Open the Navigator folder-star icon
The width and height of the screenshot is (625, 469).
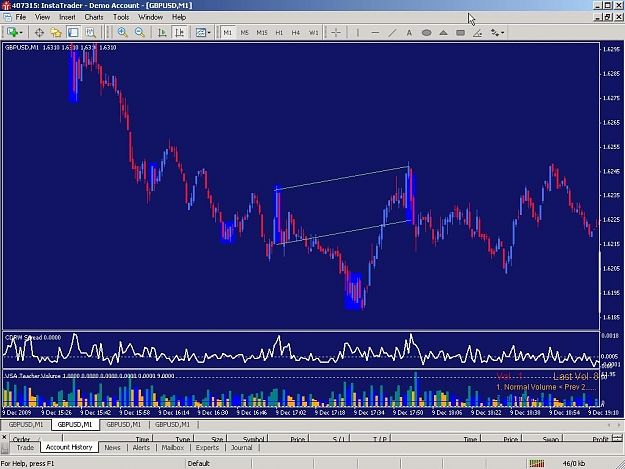(x=56, y=33)
